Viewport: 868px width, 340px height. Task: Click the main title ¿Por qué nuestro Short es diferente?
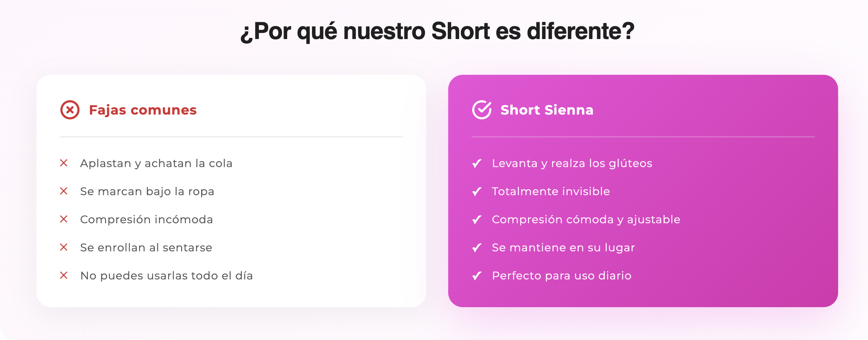click(437, 31)
